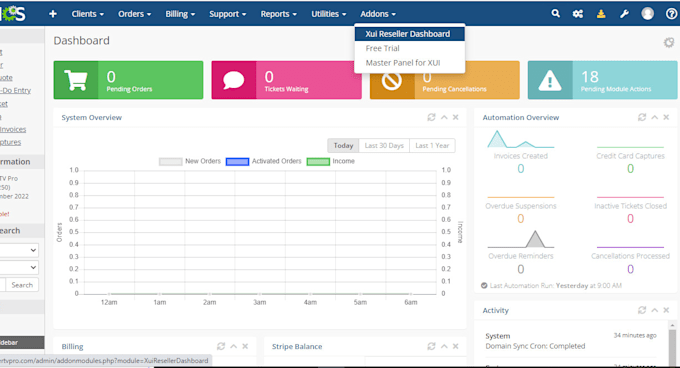Click the WHMCS logo
680x368 pixels.
click(x=13, y=13)
